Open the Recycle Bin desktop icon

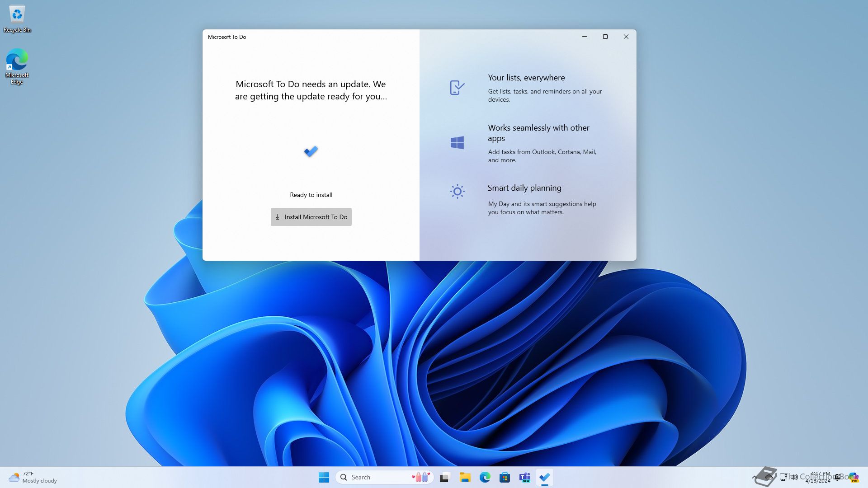[17, 19]
